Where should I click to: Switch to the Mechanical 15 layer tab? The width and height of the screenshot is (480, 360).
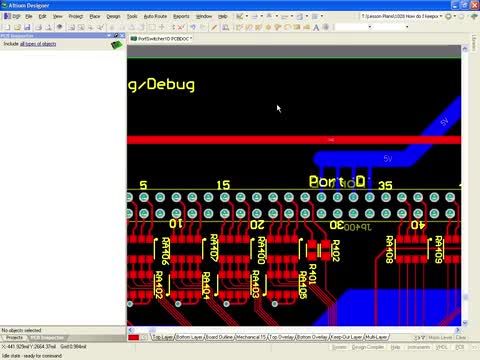(x=251, y=337)
